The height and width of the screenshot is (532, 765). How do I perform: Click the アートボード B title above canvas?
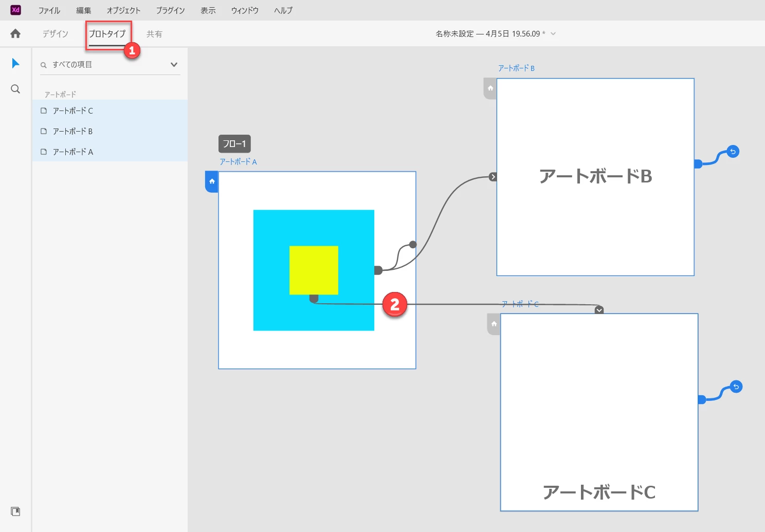click(516, 68)
